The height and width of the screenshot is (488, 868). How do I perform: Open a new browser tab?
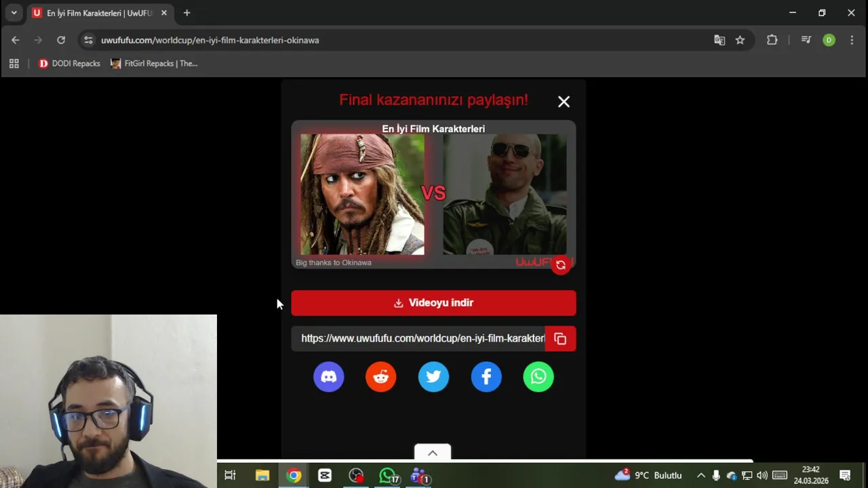(x=186, y=13)
